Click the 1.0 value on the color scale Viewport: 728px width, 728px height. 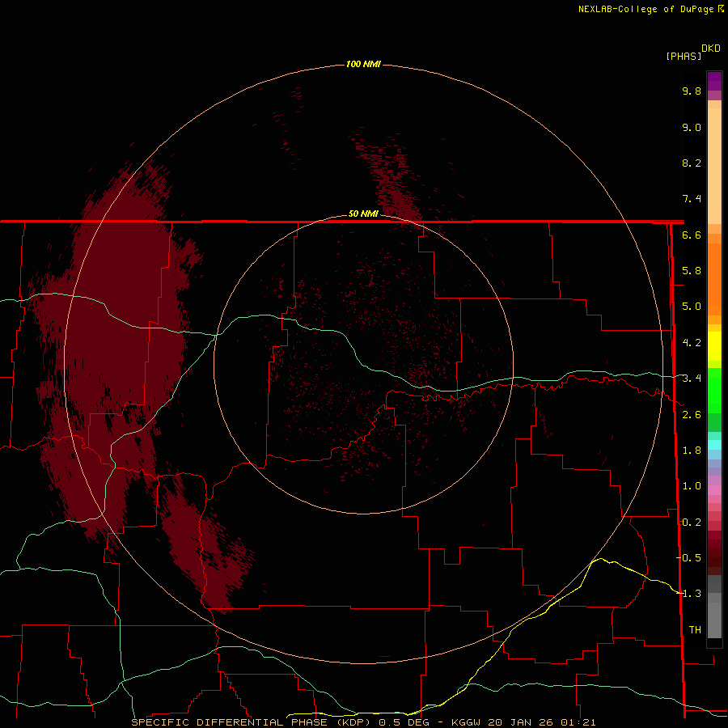tap(692, 486)
